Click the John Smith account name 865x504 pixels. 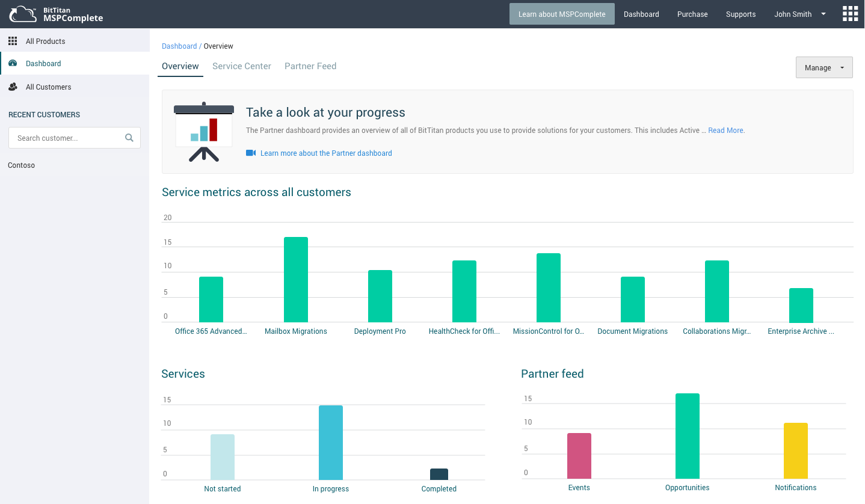(793, 14)
